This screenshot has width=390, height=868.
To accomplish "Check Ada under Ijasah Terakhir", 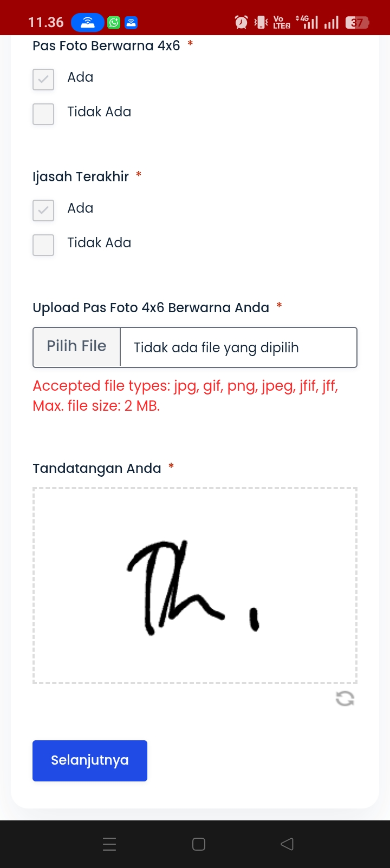I will point(43,211).
